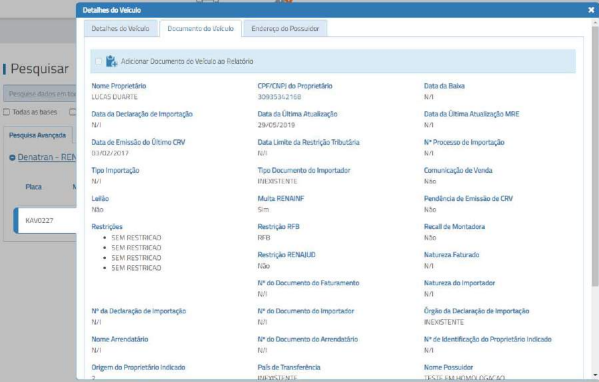This screenshot has height=382, width=599.
Task: Click the Natureza Faturado label
Action: tap(452, 255)
